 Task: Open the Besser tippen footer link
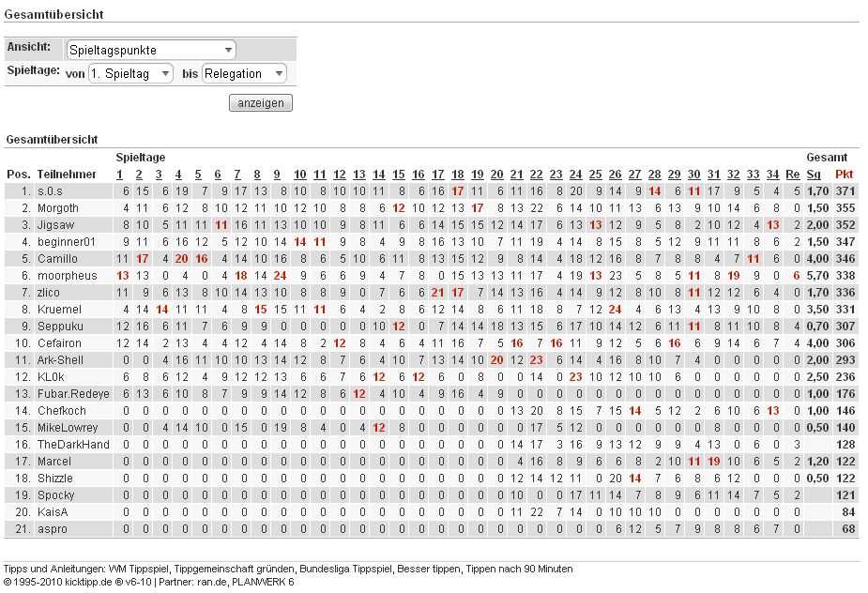(x=429, y=569)
